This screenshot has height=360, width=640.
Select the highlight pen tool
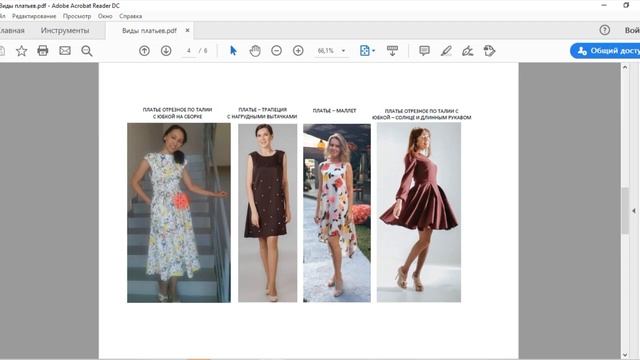tap(446, 51)
